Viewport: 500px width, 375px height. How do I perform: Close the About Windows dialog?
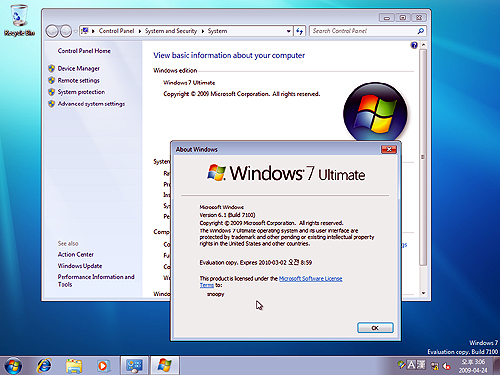pos(389,149)
